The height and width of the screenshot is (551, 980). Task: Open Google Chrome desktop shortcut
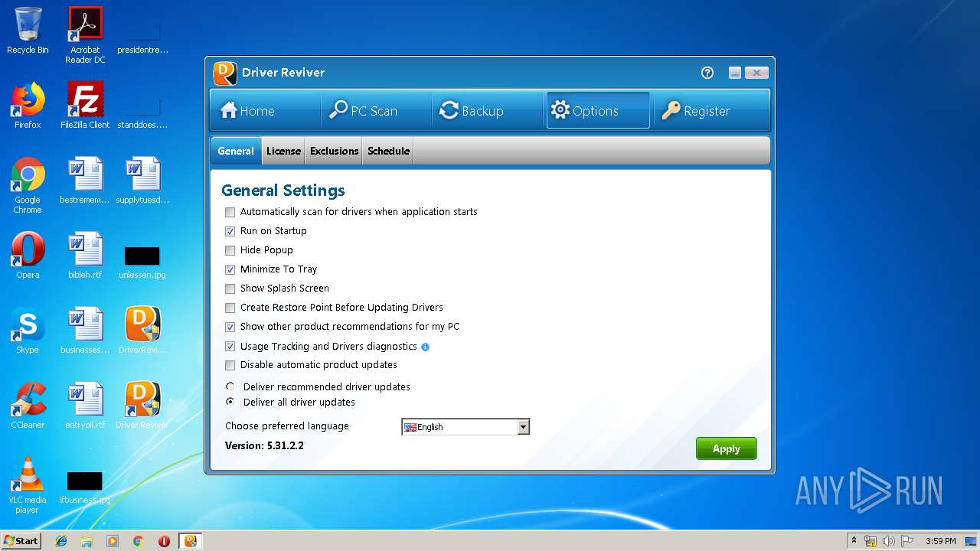tap(28, 185)
